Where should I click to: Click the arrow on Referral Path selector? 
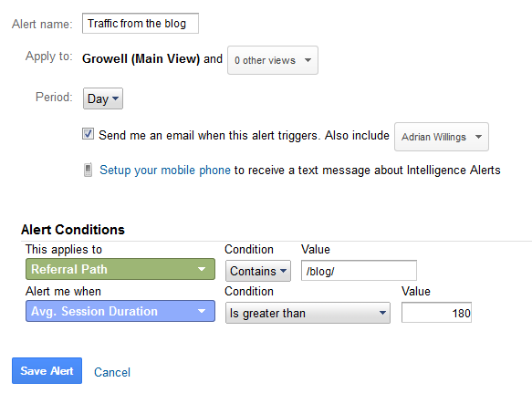click(x=202, y=269)
